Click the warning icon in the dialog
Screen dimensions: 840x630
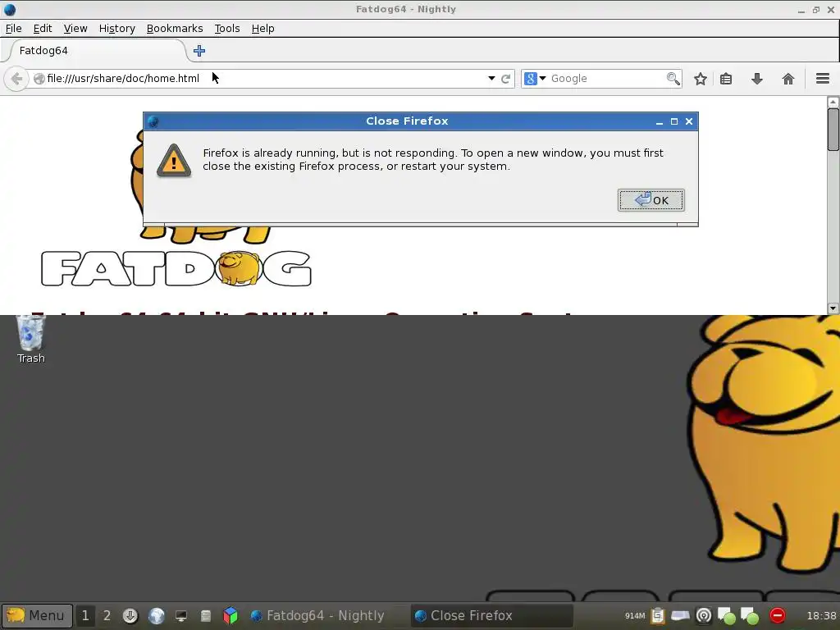point(174,160)
